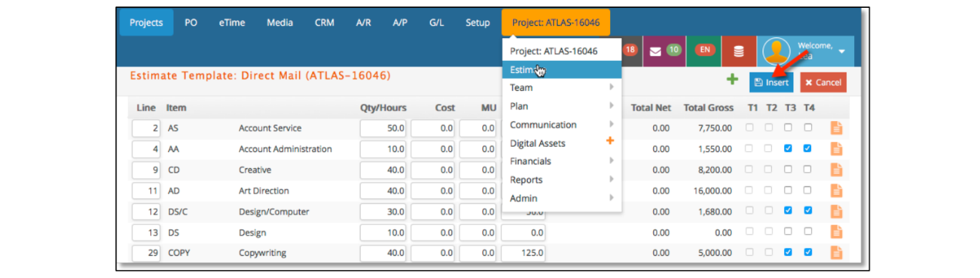Select the Estimate menu entry
Viewport: 980px width, 278px height.
(562, 69)
